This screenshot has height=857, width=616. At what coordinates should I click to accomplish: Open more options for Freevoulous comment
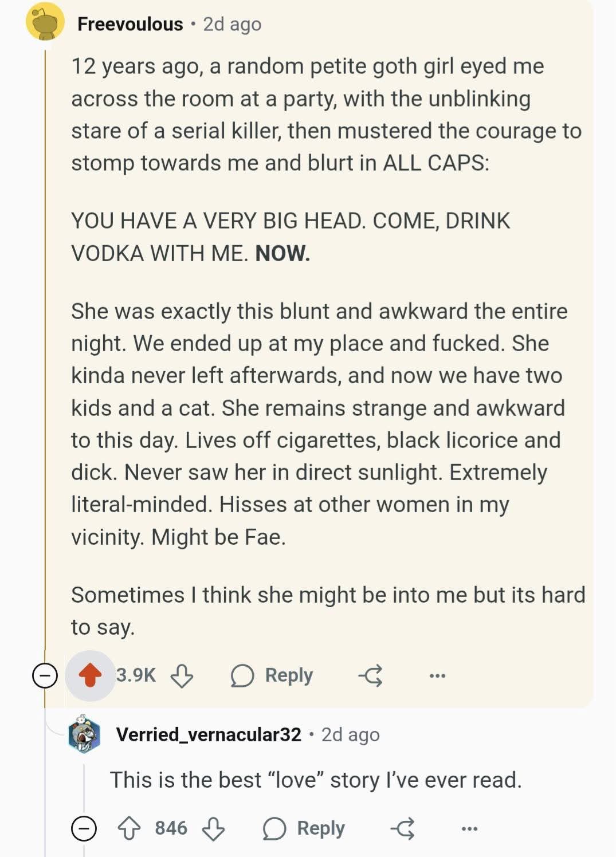[437, 676]
